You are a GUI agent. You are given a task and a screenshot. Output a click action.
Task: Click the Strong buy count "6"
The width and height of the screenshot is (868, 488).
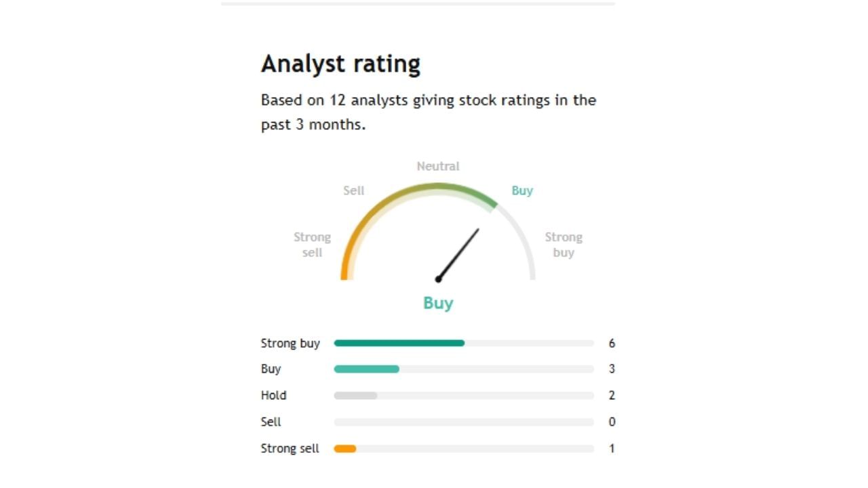pos(612,343)
